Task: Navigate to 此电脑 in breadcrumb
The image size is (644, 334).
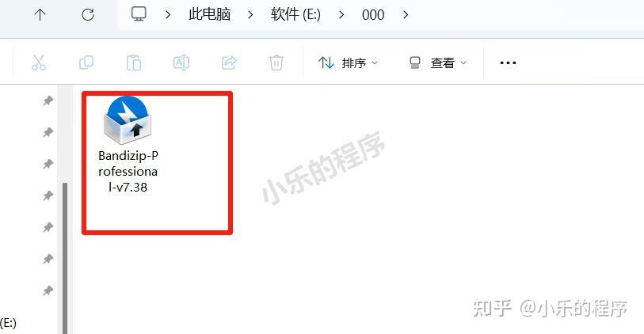Action: click(x=209, y=15)
